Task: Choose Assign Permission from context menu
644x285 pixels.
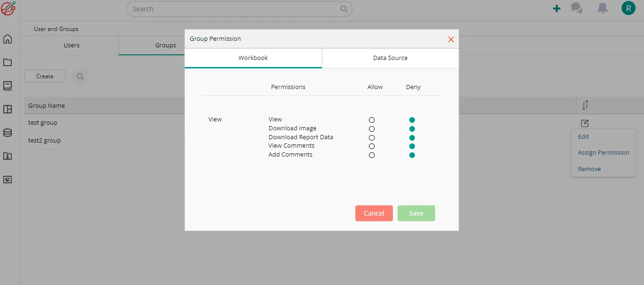Action: click(603, 153)
